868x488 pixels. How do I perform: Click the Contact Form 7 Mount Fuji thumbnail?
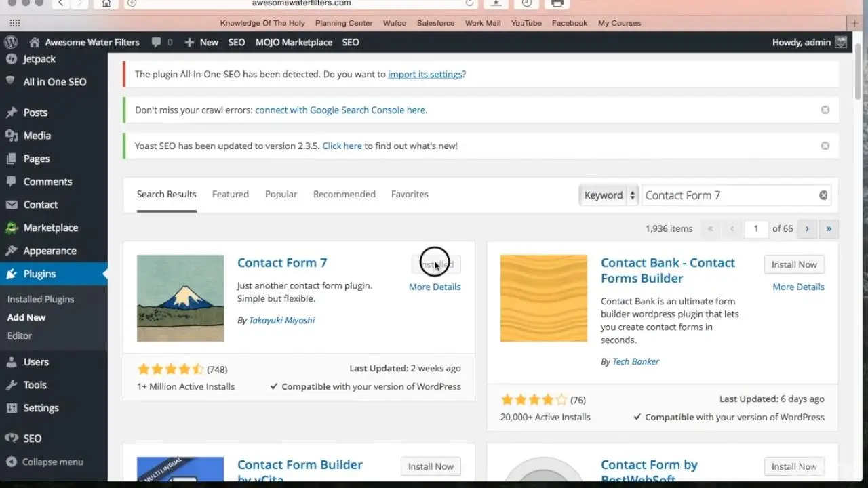click(x=180, y=298)
